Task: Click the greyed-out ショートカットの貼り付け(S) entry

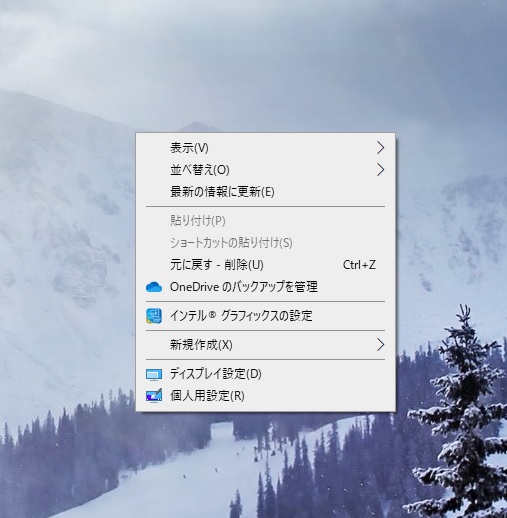Action: [x=266, y=243]
